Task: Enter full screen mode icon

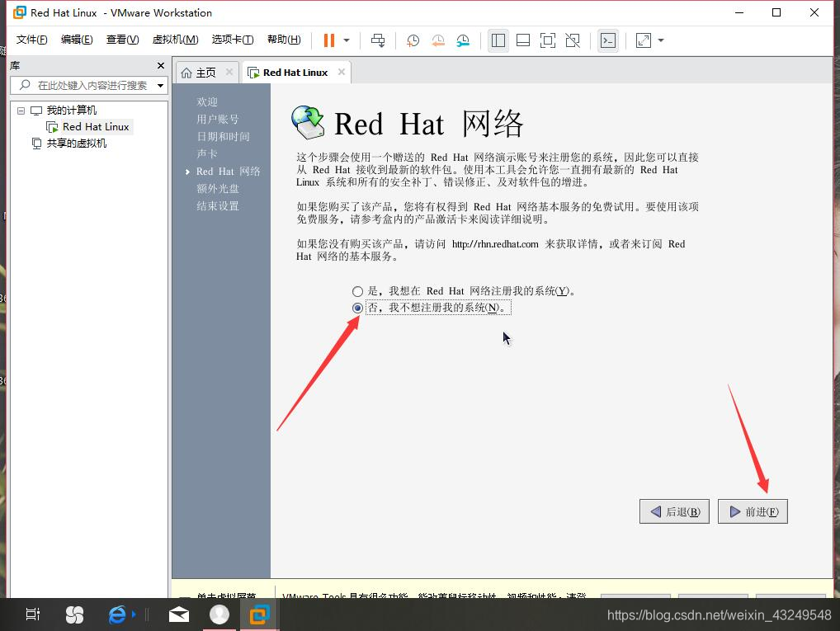Action: 548,40
